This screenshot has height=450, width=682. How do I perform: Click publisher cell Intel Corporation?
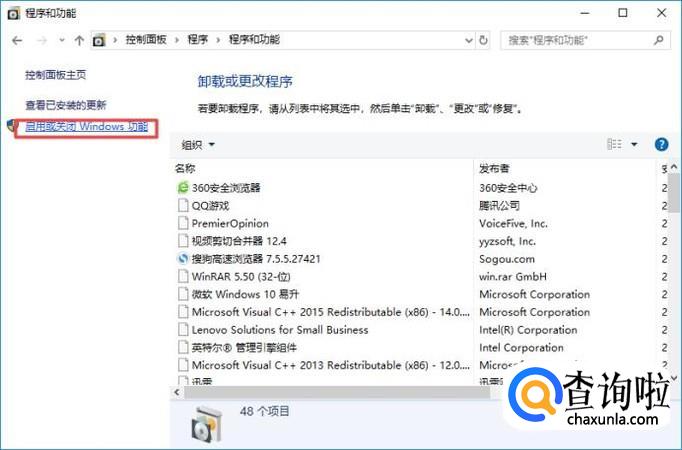click(x=521, y=348)
